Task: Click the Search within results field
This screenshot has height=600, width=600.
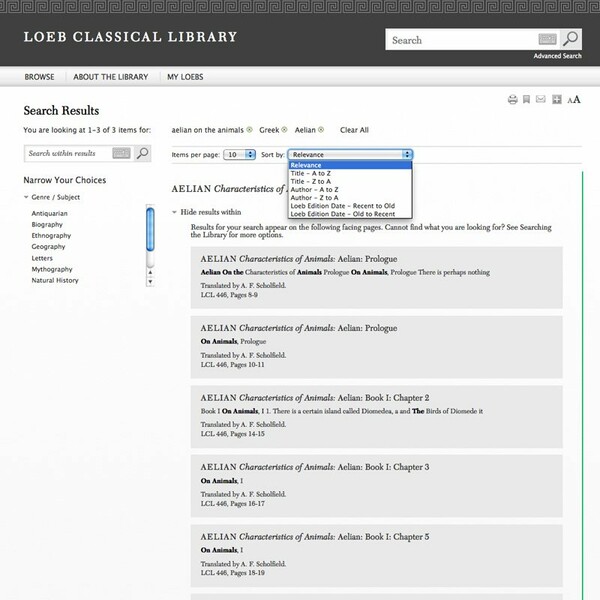Action: 68,153
